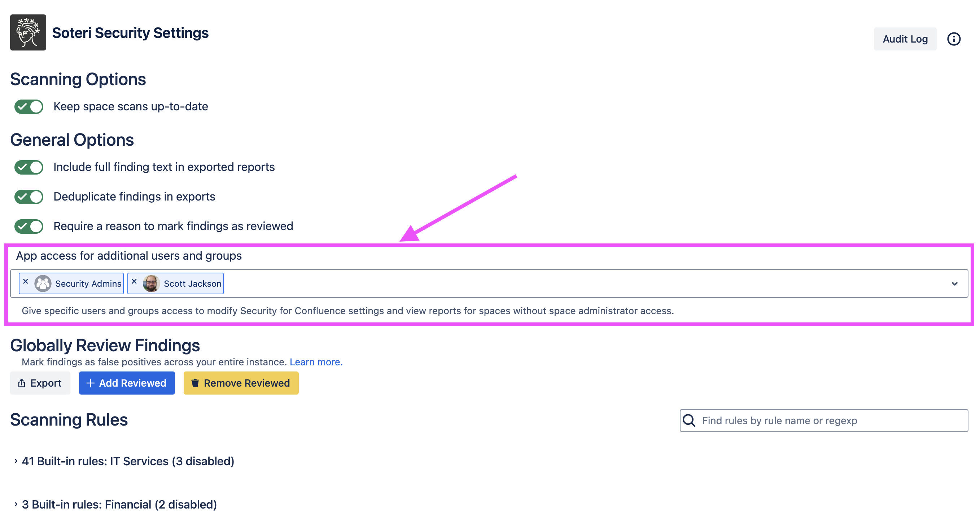Click the export share icon
Screen dimensions: 980x528
coord(22,383)
